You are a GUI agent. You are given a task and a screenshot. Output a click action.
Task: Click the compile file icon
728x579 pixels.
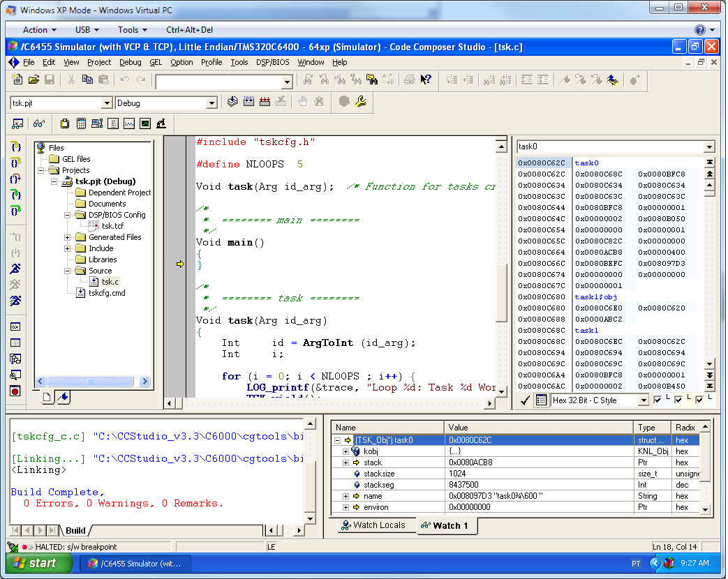232,102
